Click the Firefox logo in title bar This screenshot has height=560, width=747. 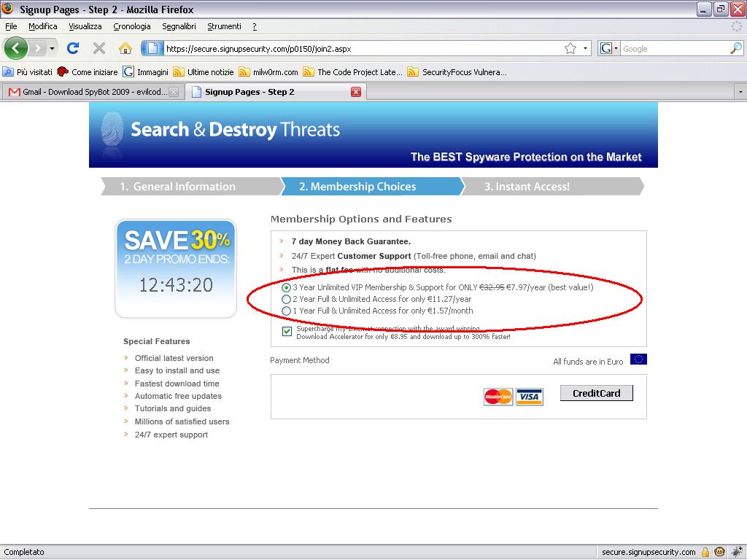[x=7, y=9]
